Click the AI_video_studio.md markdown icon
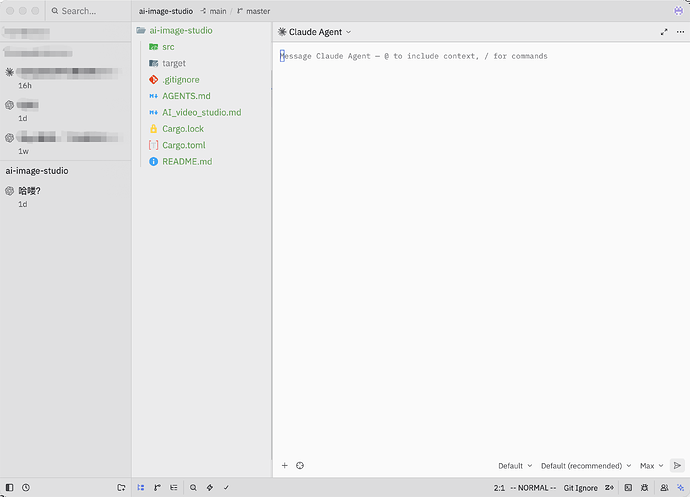The height and width of the screenshot is (497, 690). click(x=154, y=112)
